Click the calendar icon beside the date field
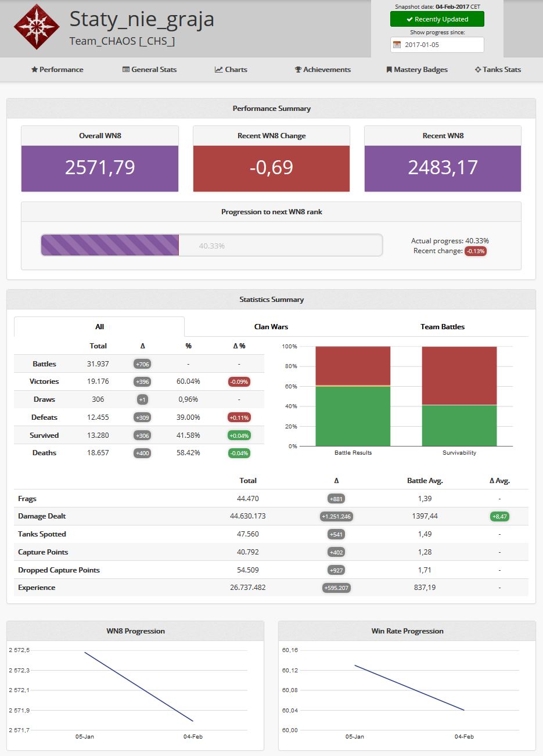 tap(397, 45)
